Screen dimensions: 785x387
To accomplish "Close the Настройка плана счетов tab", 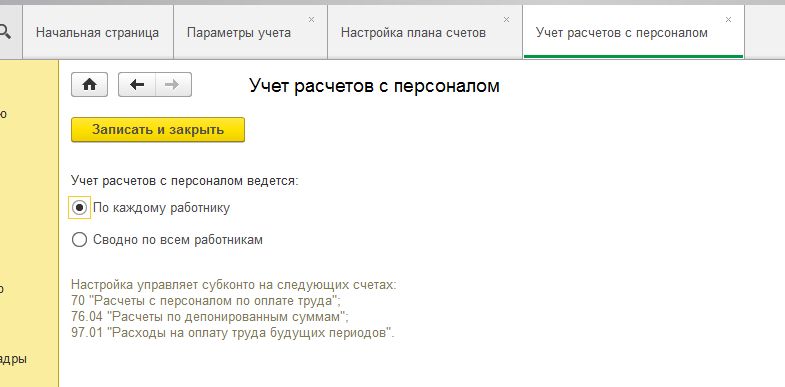I will pyautogui.click(x=507, y=20).
